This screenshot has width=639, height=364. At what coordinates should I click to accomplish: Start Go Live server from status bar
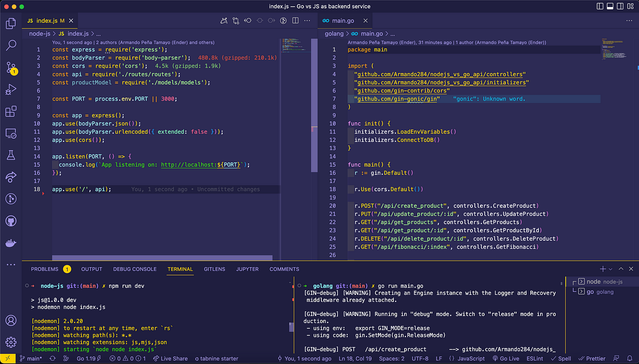[506, 358]
